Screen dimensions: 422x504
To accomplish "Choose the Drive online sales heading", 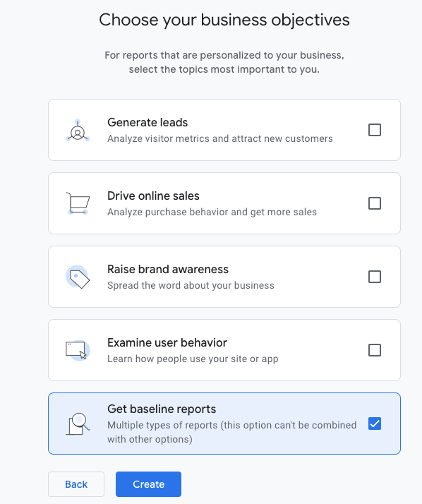I will tap(153, 196).
